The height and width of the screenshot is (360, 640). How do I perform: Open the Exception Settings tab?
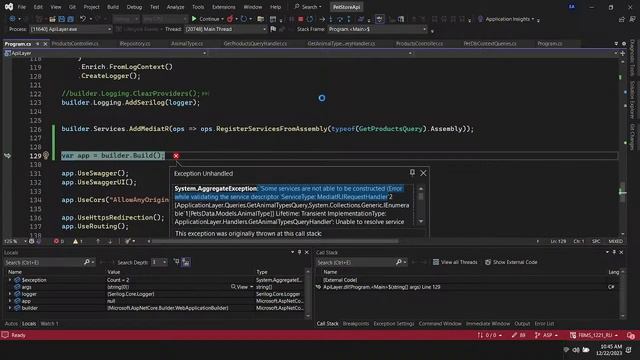click(x=394, y=324)
